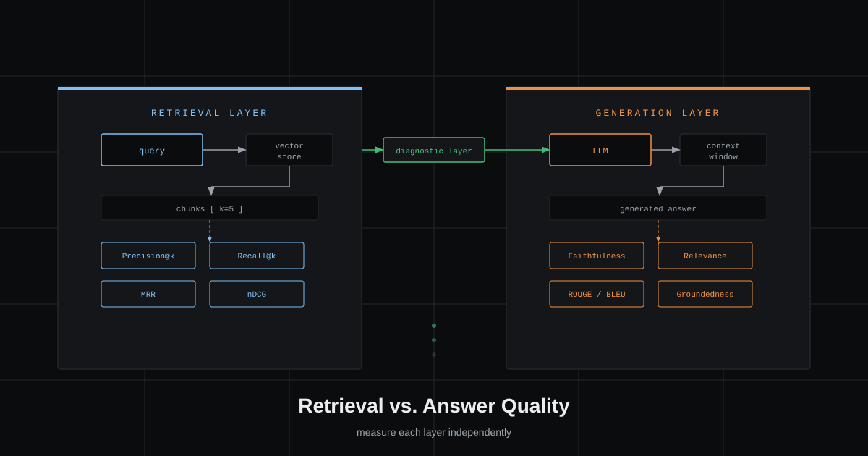The width and height of the screenshot is (868, 456).
Task: Click the Relevance metric box
Action: tap(705, 256)
